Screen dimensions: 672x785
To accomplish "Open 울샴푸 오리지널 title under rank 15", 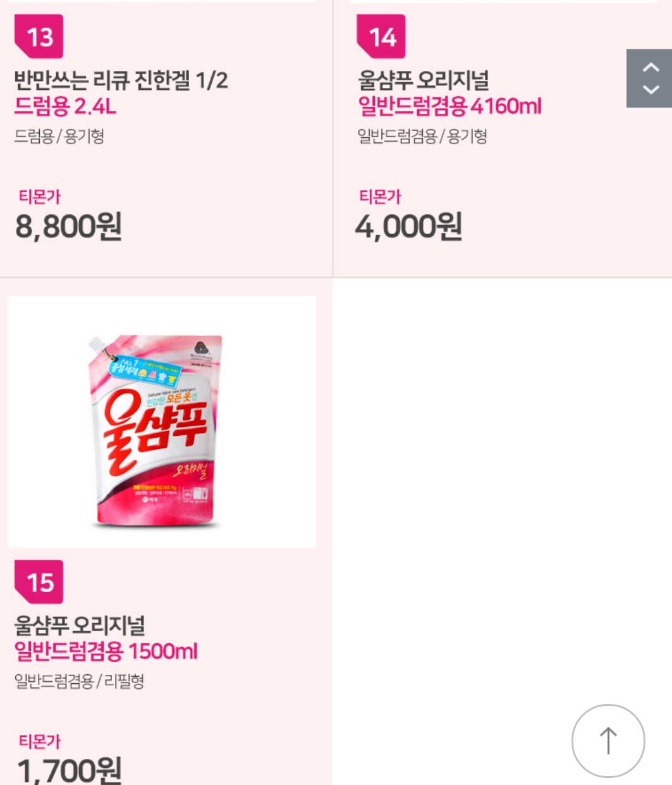I will click(x=80, y=626).
